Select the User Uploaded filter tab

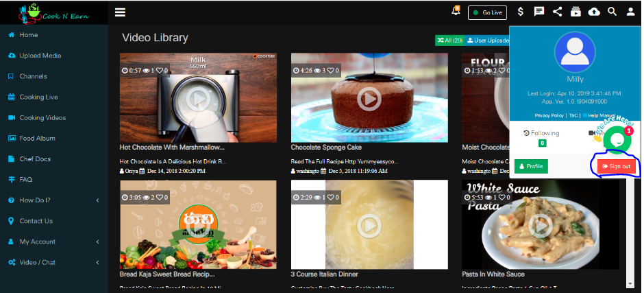(x=488, y=40)
